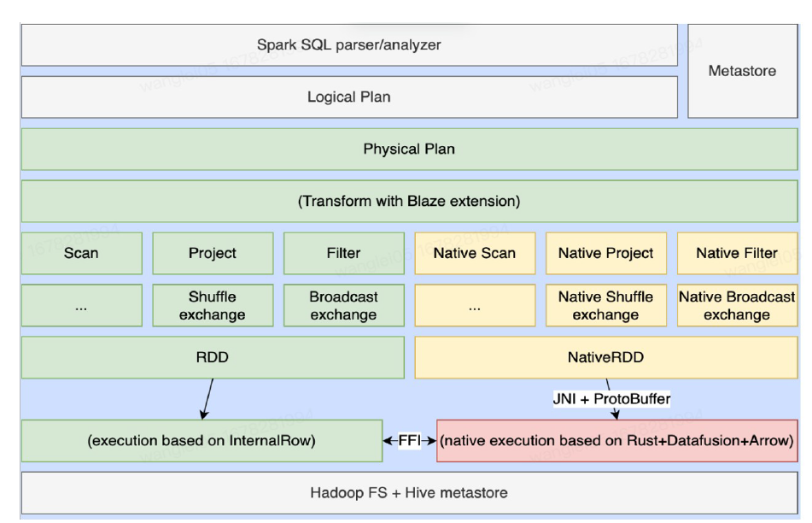The height and width of the screenshot is (523, 812).
Task: Click the Transform with Blaze extension block
Action: tap(409, 201)
